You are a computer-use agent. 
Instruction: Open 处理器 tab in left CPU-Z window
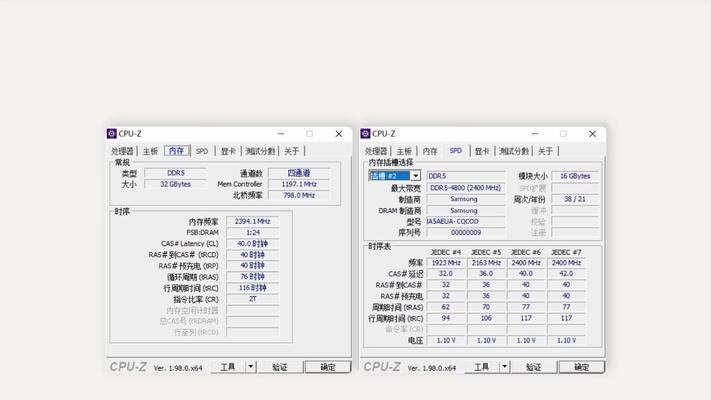pos(122,151)
